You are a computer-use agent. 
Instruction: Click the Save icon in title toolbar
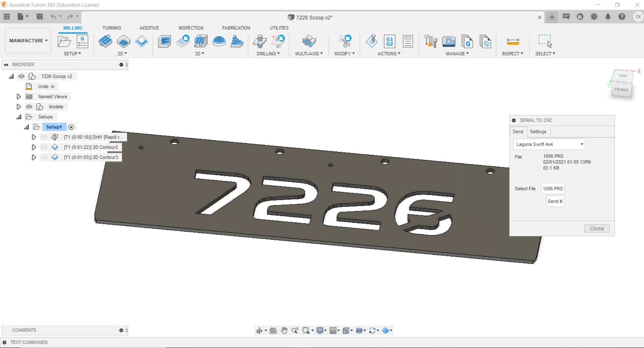[39, 17]
